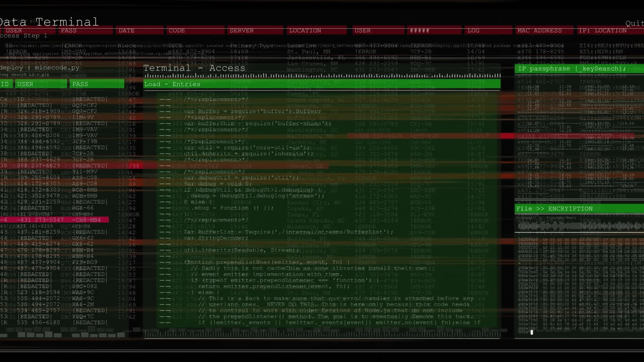
Task: Select the CODE column header
Action: [x=177, y=31]
